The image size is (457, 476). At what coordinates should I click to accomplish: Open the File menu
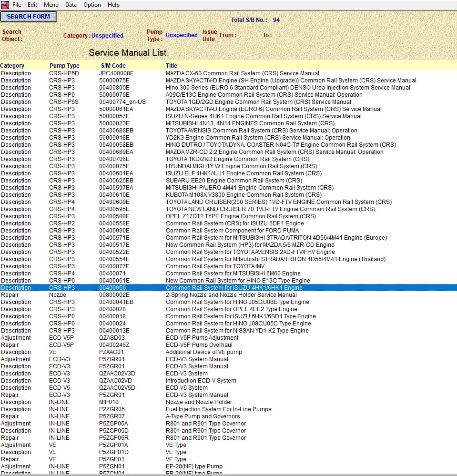[x=17, y=5]
